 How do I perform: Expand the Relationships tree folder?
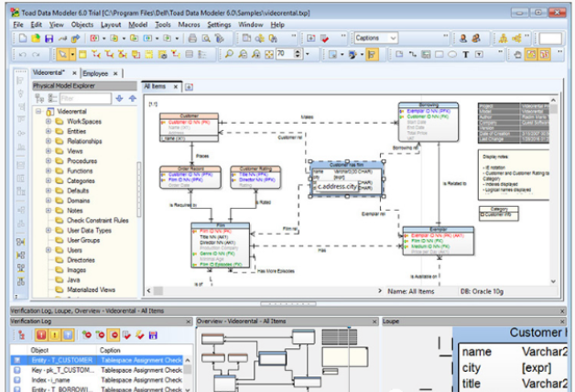click(49, 141)
